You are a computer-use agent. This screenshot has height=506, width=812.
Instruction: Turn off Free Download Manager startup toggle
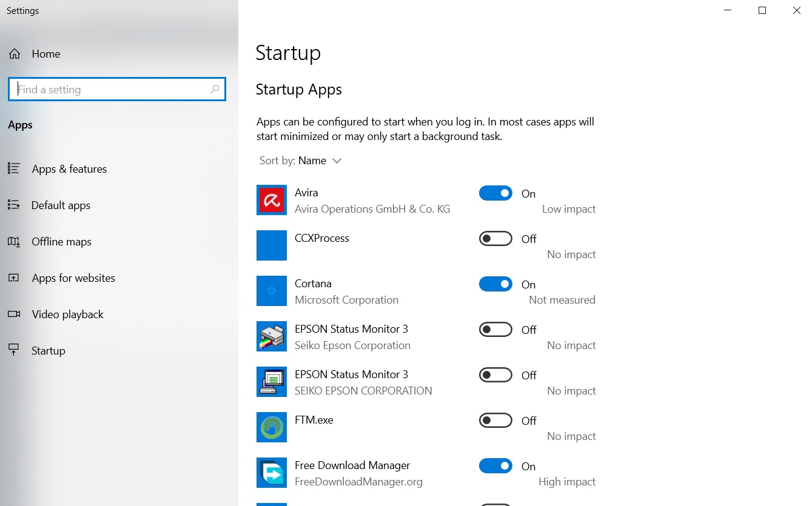pos(495,466)
